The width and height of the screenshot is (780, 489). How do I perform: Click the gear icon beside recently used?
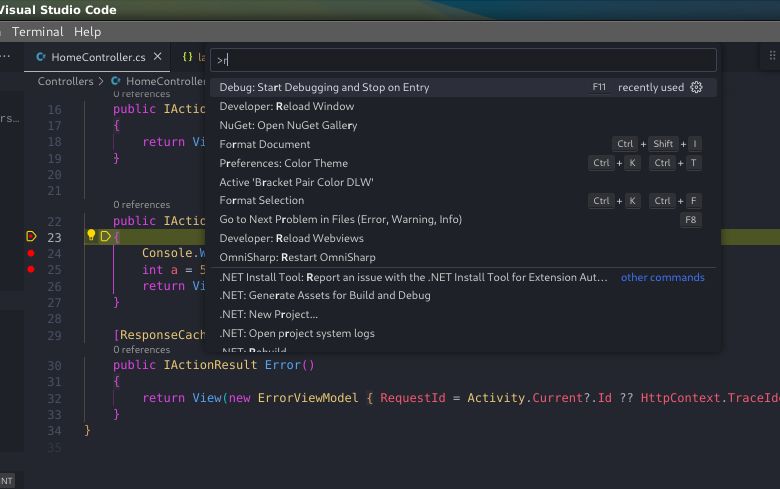click(696, 87)
